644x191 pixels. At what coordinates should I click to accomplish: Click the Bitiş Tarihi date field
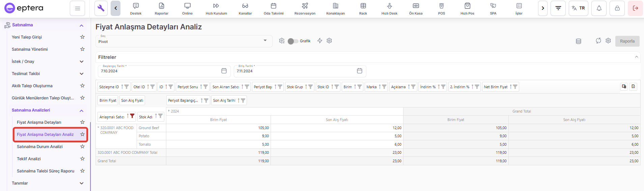[293, 71]
